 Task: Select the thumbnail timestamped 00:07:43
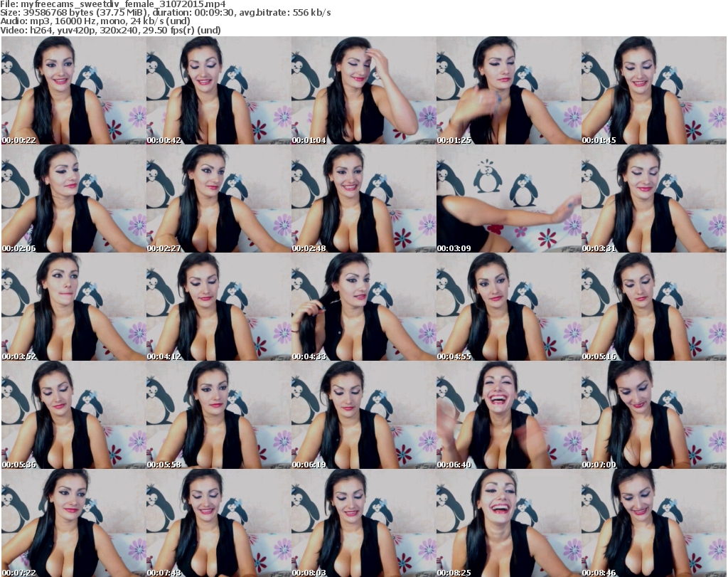click(x=219, y=523)
